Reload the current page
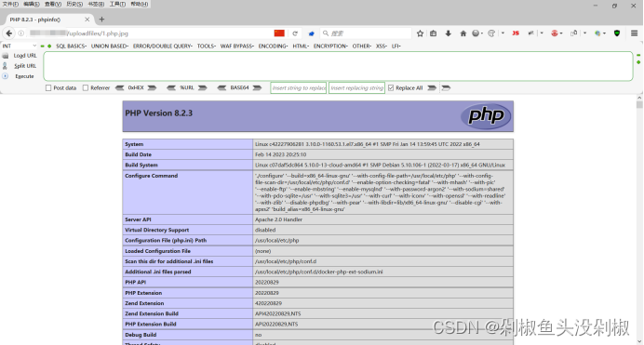Screen dimensions: 644x345 click(295, 33)
